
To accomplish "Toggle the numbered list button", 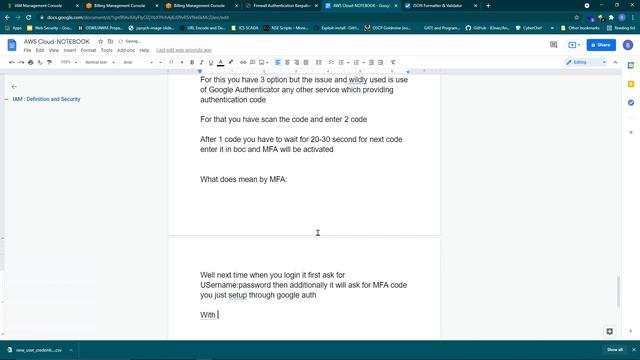I will click(x=356, y=62).
